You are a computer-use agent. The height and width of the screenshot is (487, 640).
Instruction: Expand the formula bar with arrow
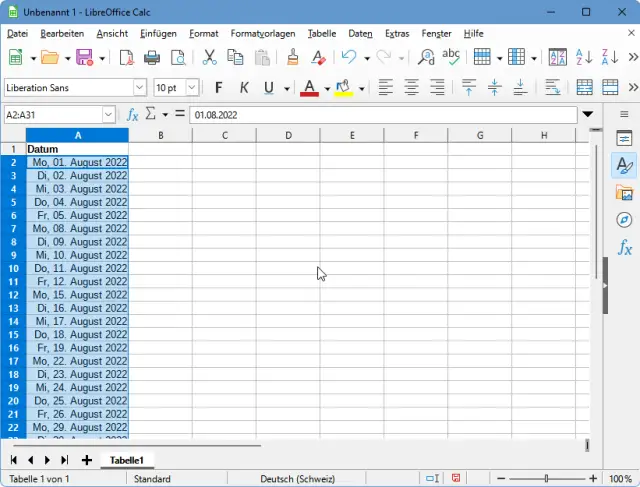point(588,114)
